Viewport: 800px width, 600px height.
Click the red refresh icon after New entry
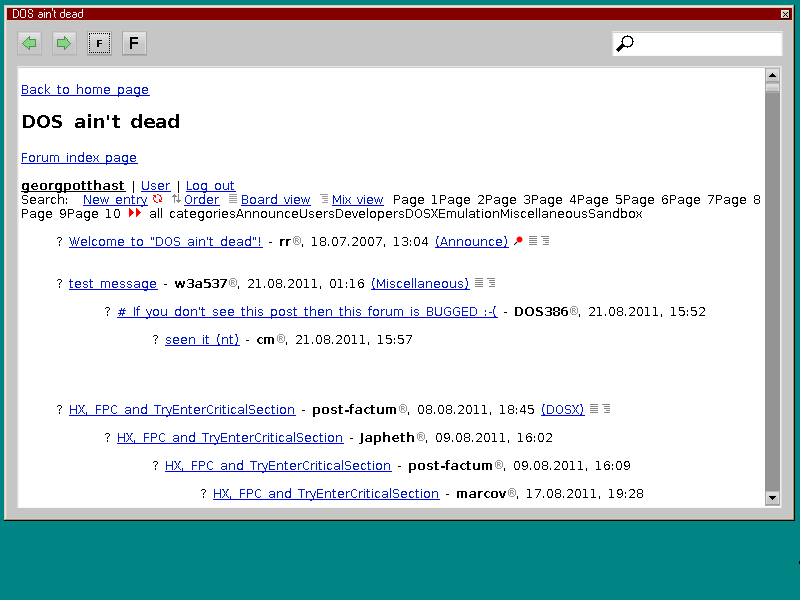[x=157, y=199]
